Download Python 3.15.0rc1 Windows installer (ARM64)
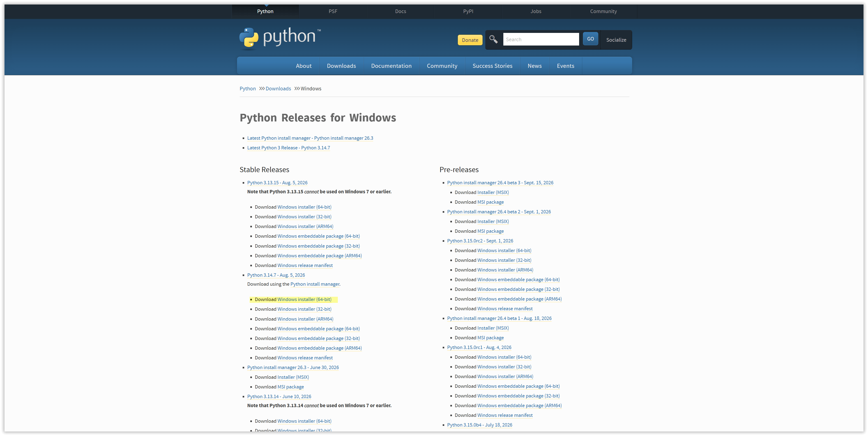The image size is (868, 436). coord(505,377)
